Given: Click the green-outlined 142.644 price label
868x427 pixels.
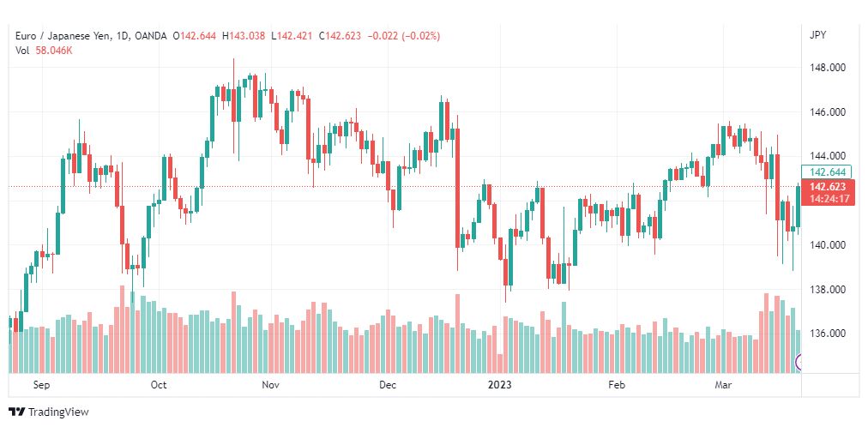Looking at the screenshot, I should [829, 171].
